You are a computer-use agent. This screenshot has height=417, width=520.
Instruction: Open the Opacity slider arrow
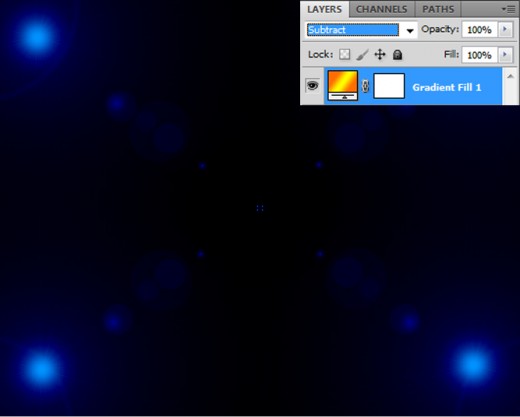point(505,29)
